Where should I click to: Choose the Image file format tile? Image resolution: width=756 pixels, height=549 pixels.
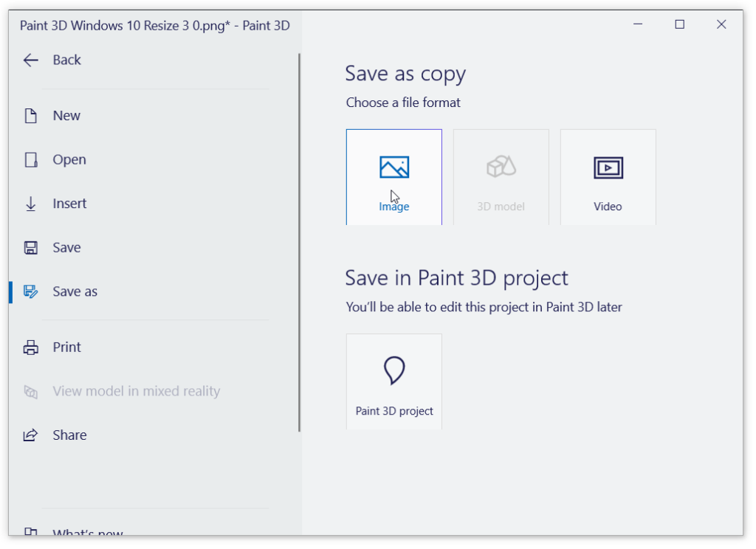(394, 177)
